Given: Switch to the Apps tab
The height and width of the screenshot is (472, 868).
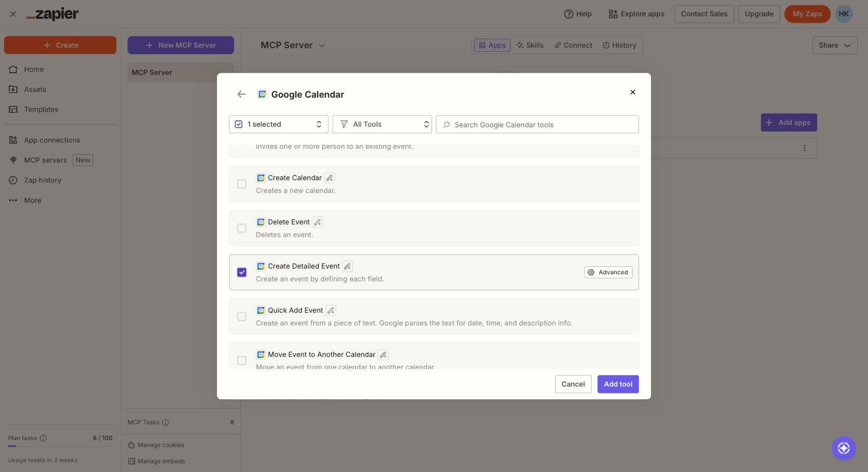Looking at the screenshot, I should [x=492, y=45].
